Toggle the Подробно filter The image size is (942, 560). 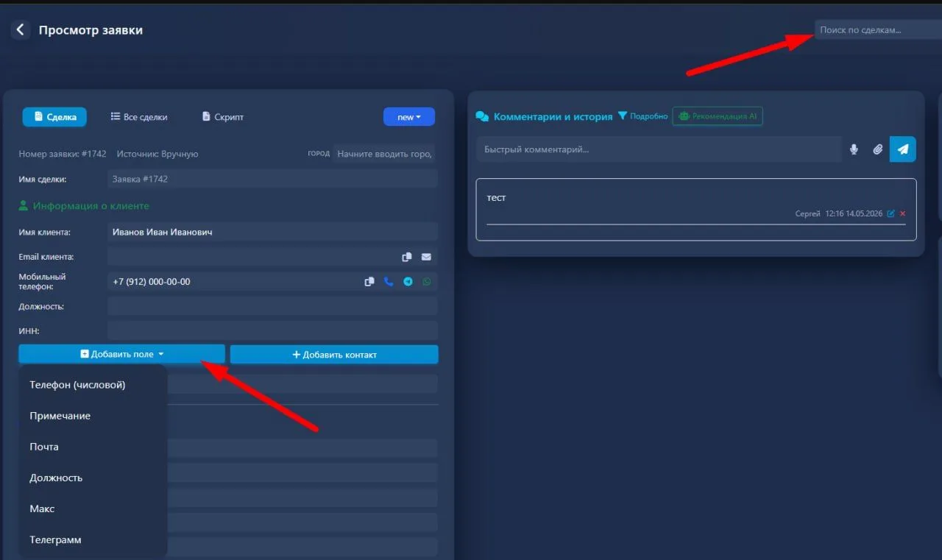coord(642,116)
